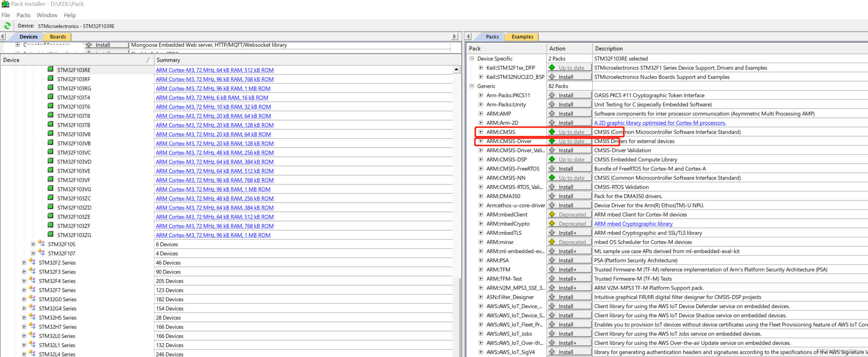Switch to the Examples tab
Viewport: 868px width, 357px height.
(x=522, y=37)
